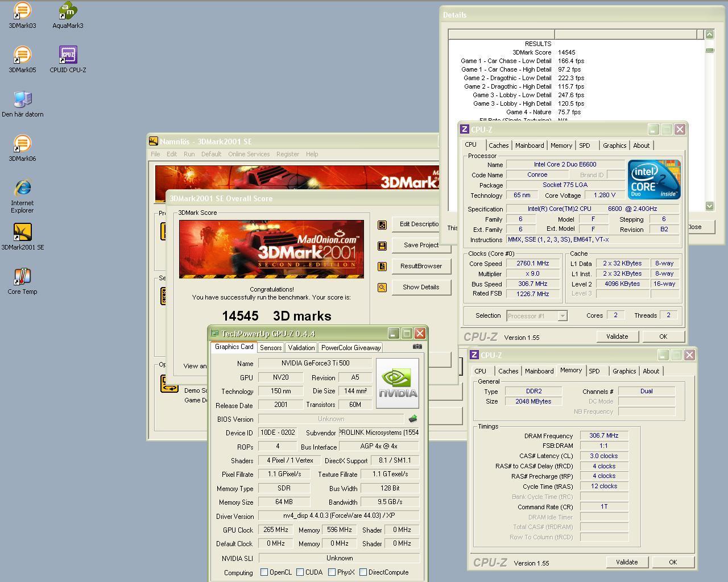Click Details window scrollbar up arrow
The height and width of the screenshot is (582, 728).
pos(709,35)
